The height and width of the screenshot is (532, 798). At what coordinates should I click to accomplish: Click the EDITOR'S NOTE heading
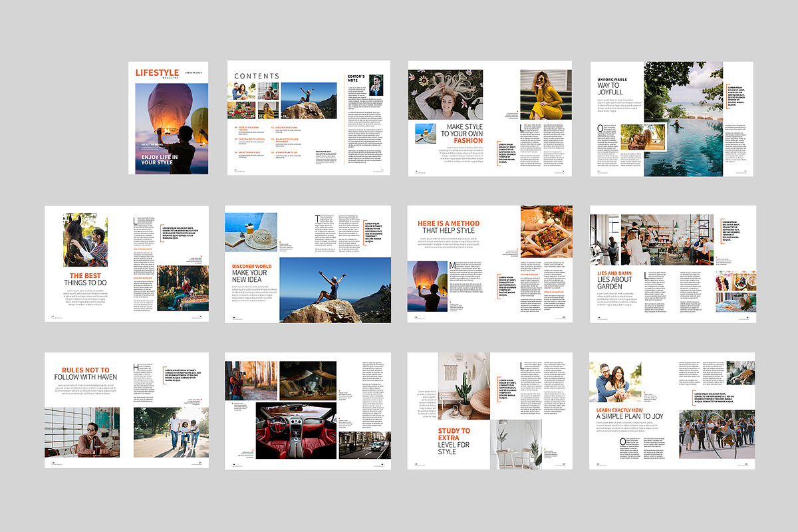click(x=357, y=78)
